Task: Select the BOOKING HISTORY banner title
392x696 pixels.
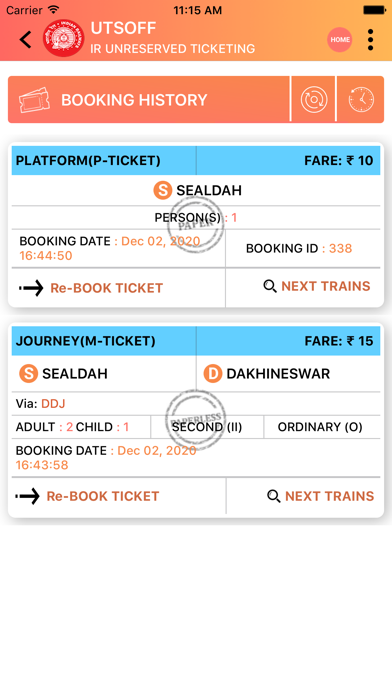Action: 134,100
